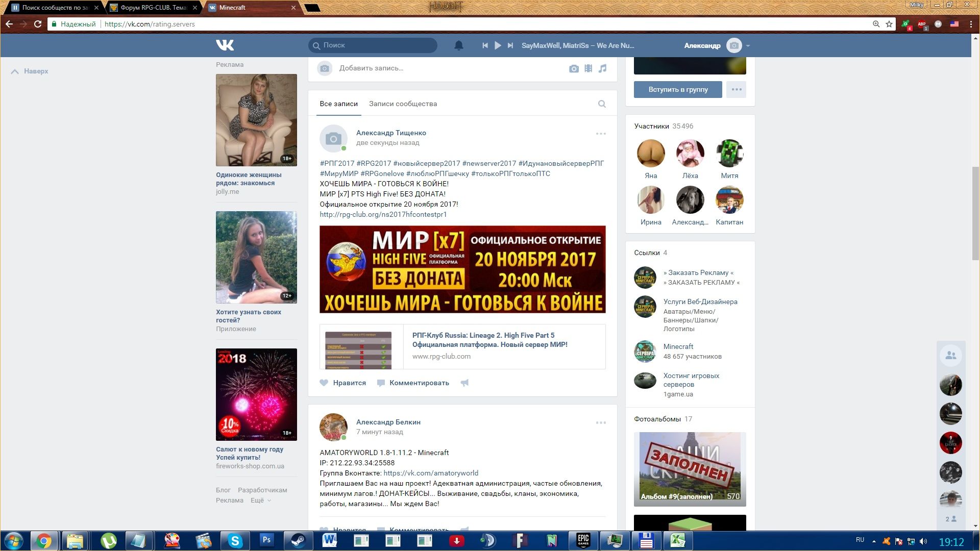
Task: Open Услуги Веб-Дизайнера link
Action: coord(700,302)
